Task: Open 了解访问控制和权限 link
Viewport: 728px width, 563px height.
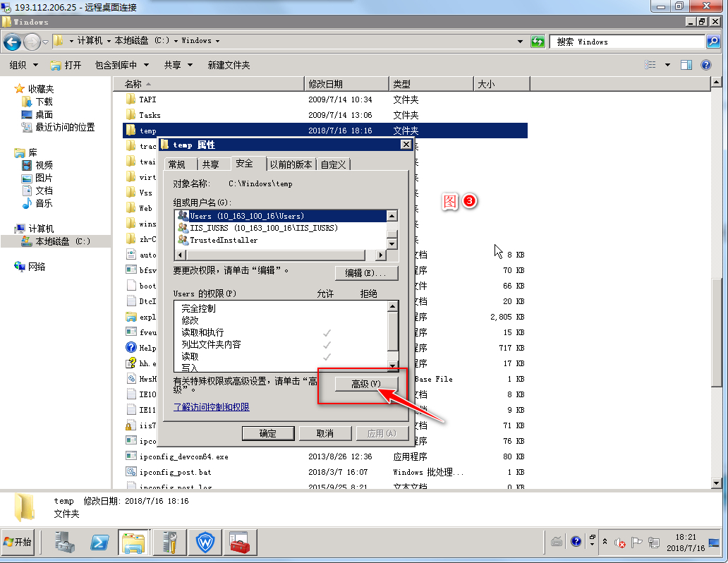Action: (x=212, y=407)
